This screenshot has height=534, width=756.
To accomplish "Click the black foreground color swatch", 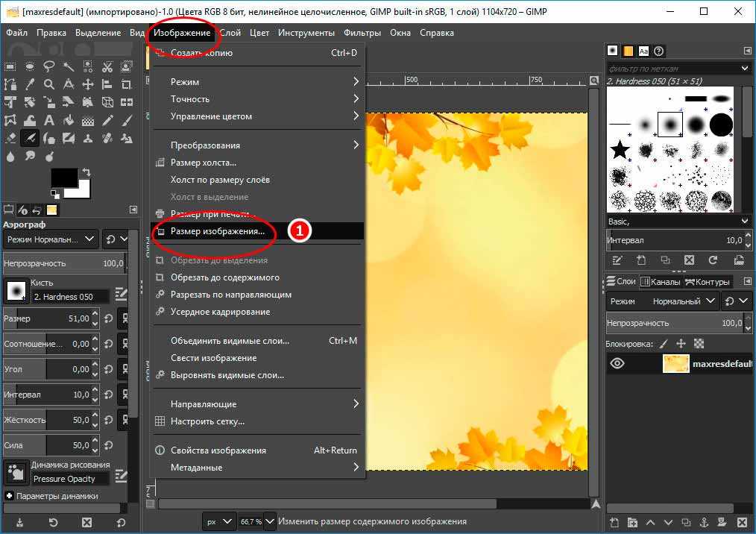I will 64,178.
